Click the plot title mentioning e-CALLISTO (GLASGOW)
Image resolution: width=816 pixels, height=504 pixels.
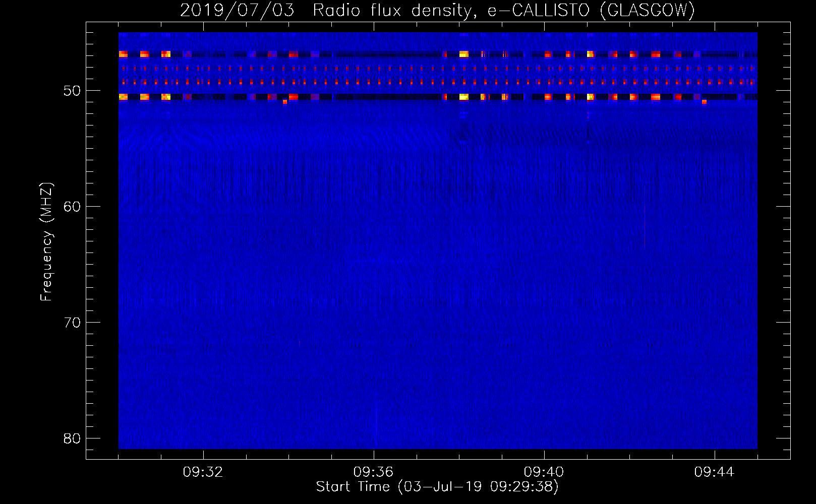point(438,10)
